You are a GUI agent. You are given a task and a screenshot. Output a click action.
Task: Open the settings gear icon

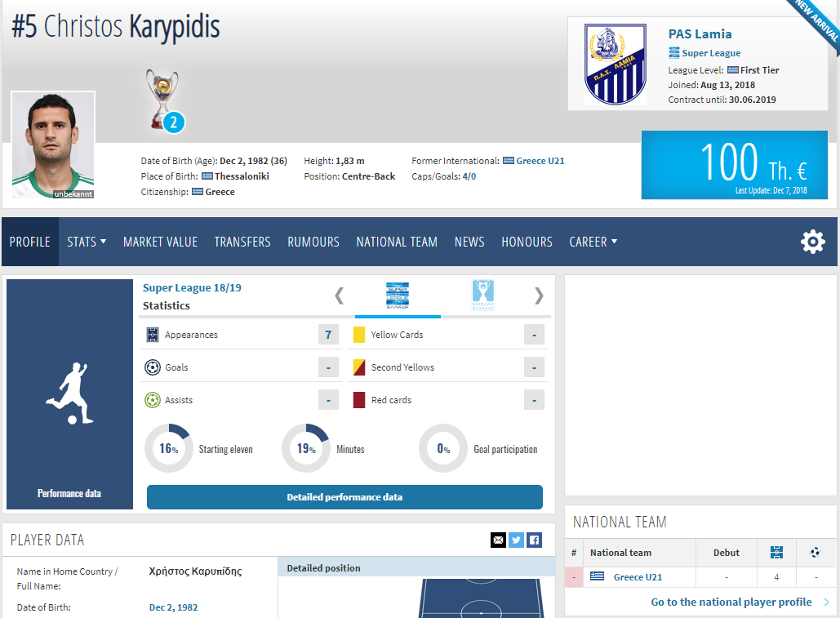coord(813,242)
